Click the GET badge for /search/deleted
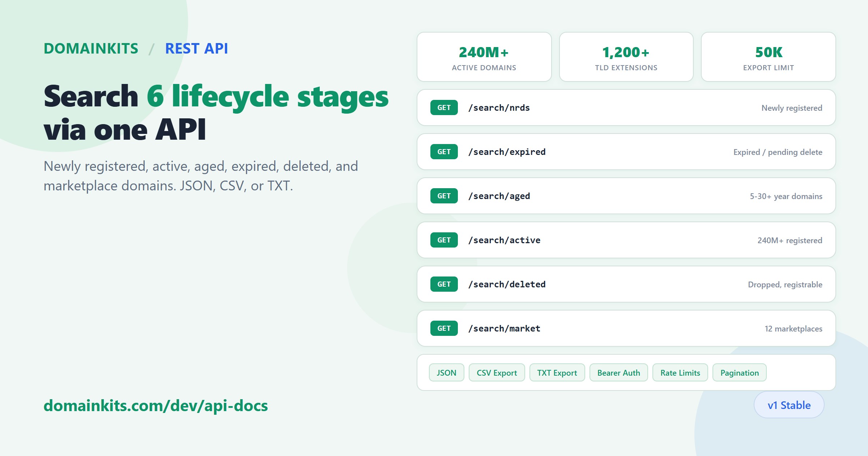The image size is (868, 456). pos(444,284)
